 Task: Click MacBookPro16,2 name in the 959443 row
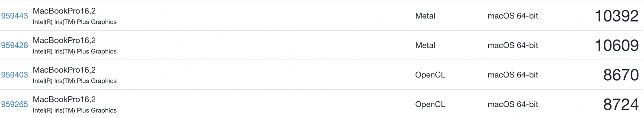64,11
